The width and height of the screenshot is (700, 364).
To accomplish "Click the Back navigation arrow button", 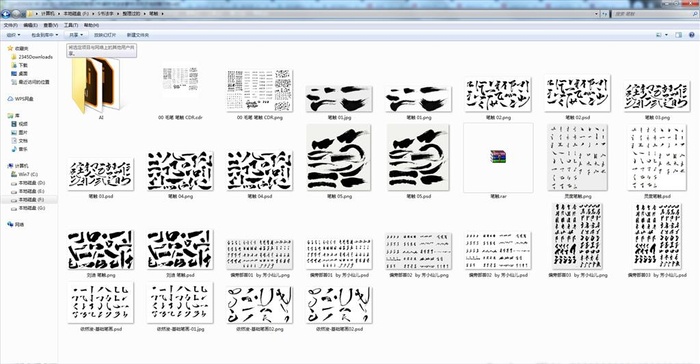I will point(5,14).
